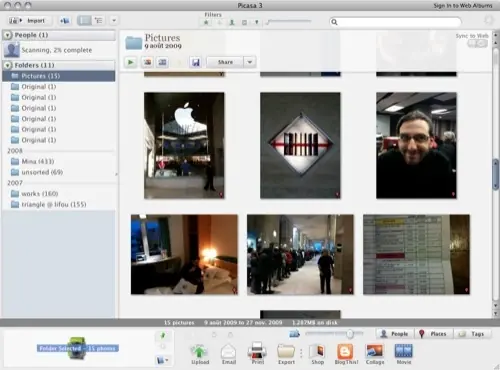This screenshot has height=370, width=500.
Task: Click the small thumbnails icon left of slider
Action: (295, 333)
